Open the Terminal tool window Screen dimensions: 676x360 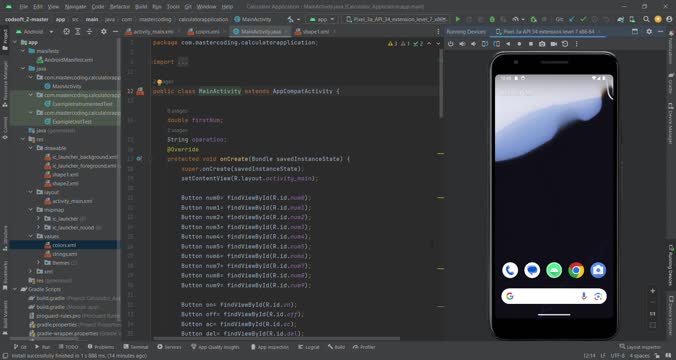[x=135, y=347]
